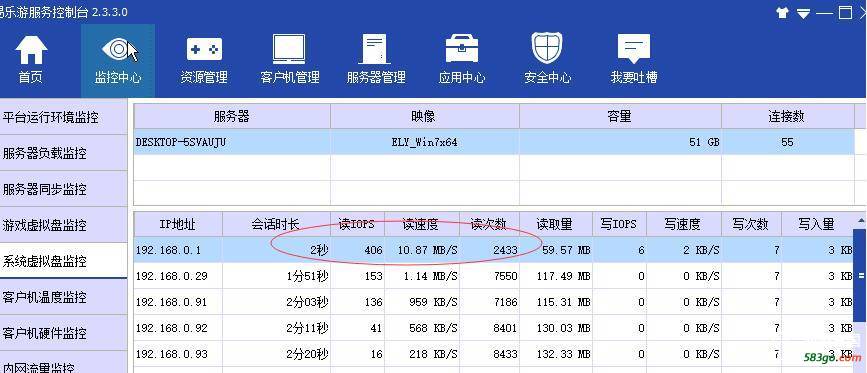This screenshot has height=373, width=867.
Task: Open the title bar dropdown arrow menu
Action: [x=803, y=14]
